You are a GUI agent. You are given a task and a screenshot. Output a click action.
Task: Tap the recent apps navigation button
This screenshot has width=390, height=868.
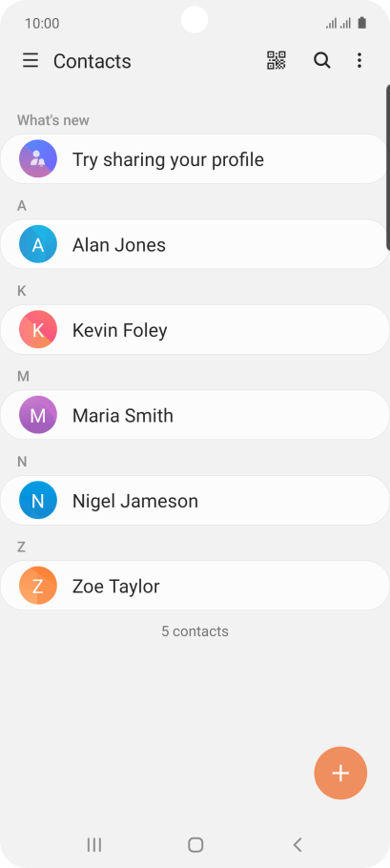coord(94,845)
